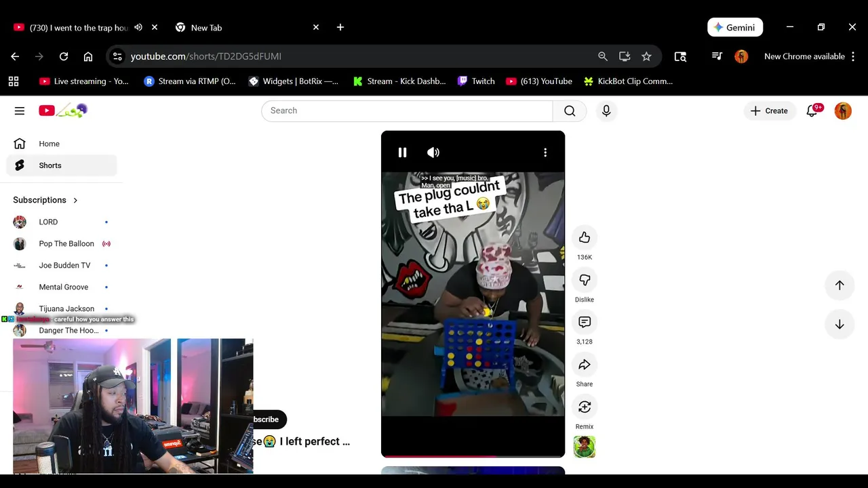Open the channel avatar below Remix

585,447
